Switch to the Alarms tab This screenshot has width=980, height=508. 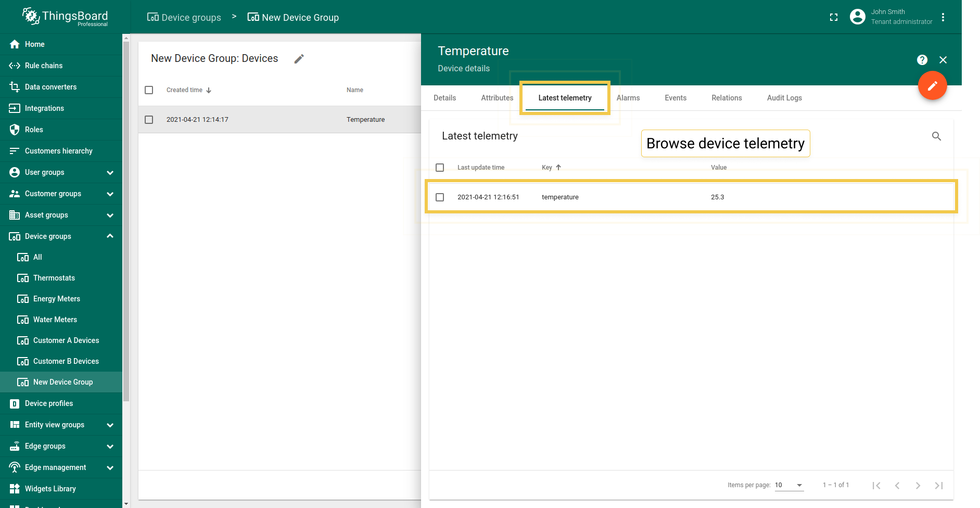pos(628,98)
